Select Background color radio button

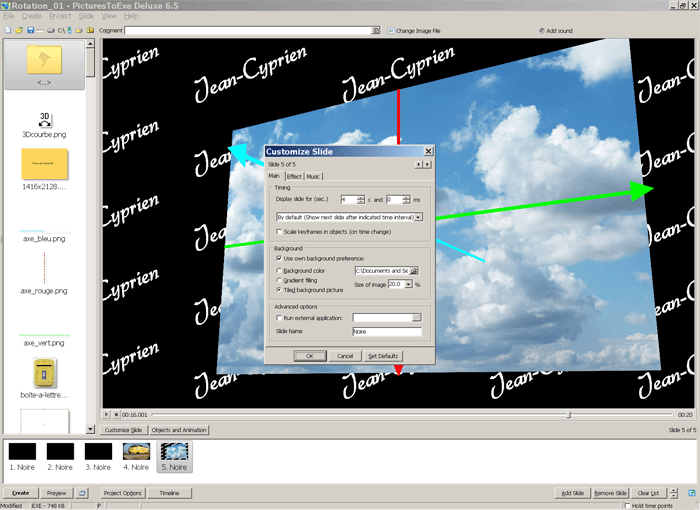[279, 271]
